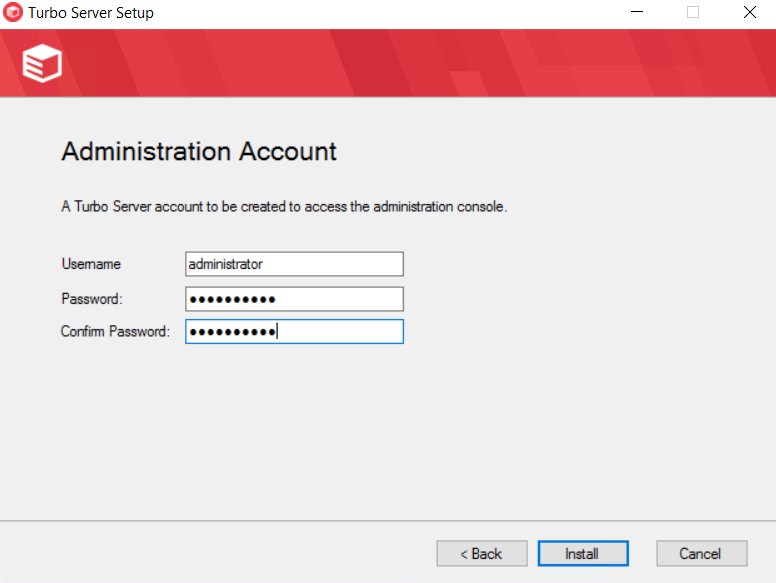The height and width of the screenshot is (583, 776).
Task: Click the Turbo Server logo in the red banner
Action: pos(42,64)
